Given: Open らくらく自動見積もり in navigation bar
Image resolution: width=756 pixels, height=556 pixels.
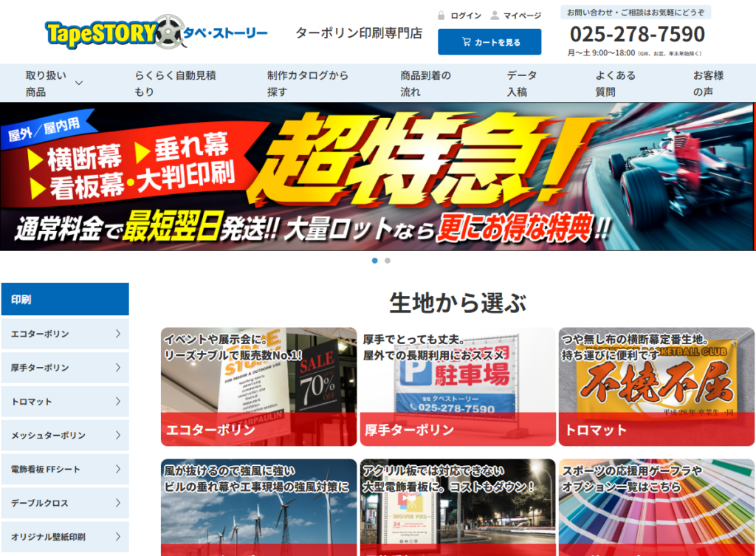Looking at the screenshot, I should click(x=175, y=83).
